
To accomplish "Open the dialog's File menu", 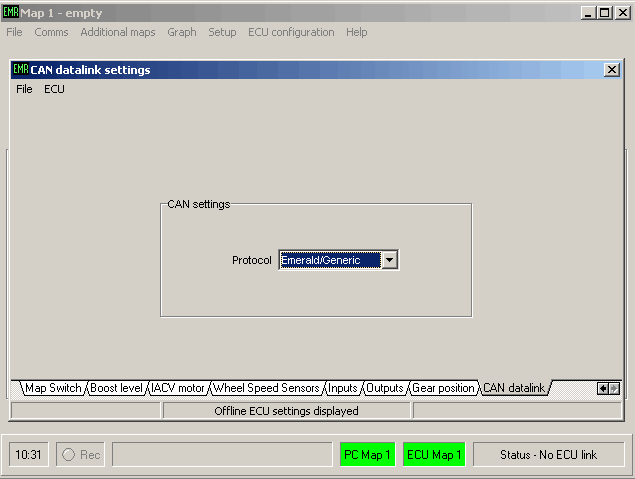I will point(24,89).
